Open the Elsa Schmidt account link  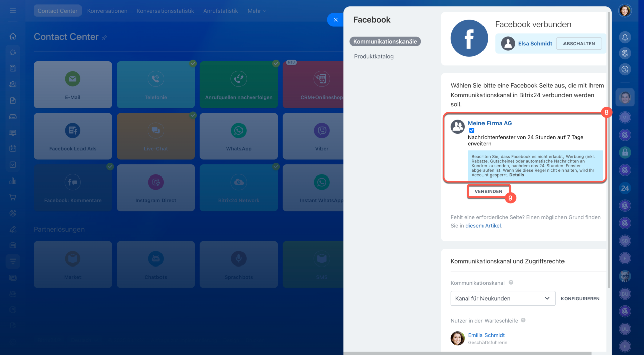coord(535,44)
